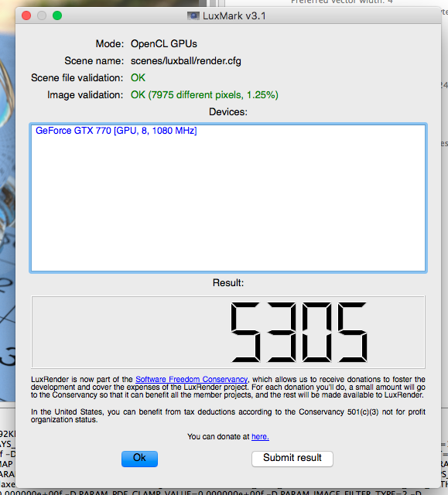Screen dimensions: 448x495
Task: Open the Software Freedom Conservancy link
Action: click(x=191, y=379)
